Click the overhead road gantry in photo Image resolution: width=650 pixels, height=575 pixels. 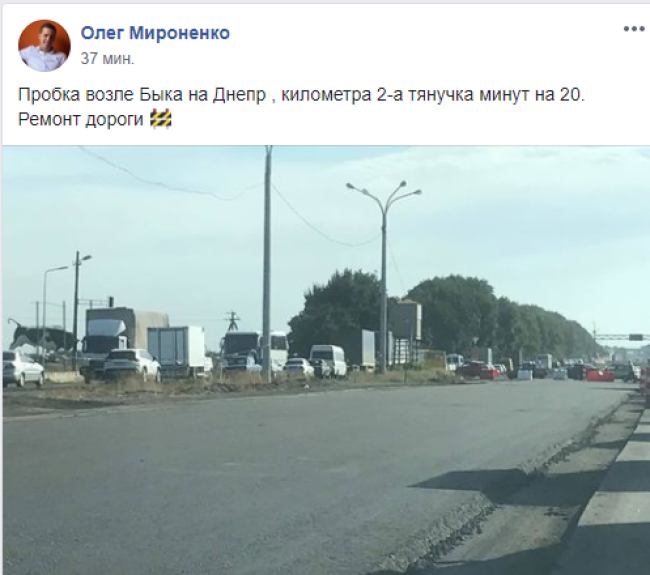click(x=622, y=337)
